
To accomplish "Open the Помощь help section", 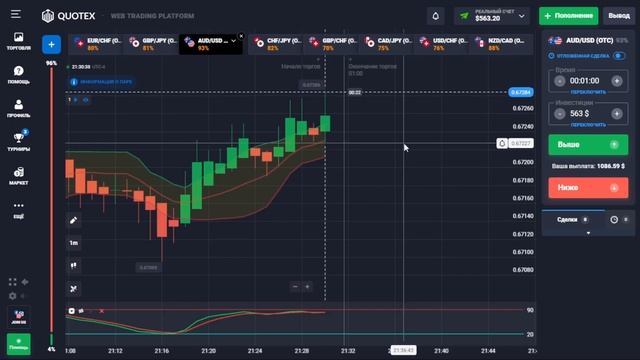I will pyautogui.click(x=18, y=75).
